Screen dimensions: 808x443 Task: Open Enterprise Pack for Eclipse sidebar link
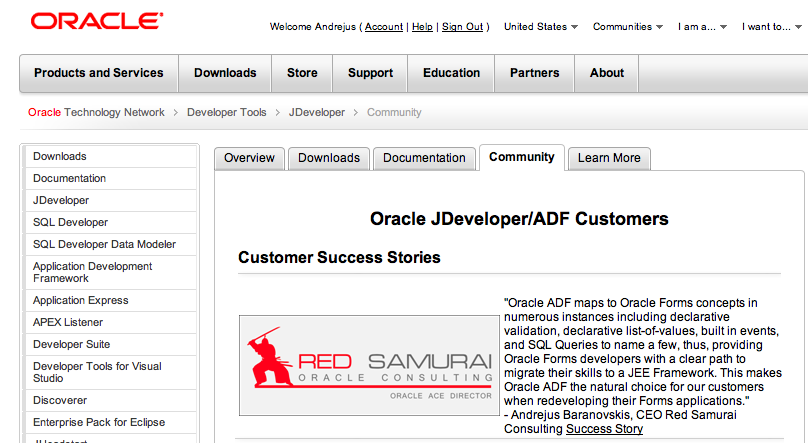(x=110, y=422)
